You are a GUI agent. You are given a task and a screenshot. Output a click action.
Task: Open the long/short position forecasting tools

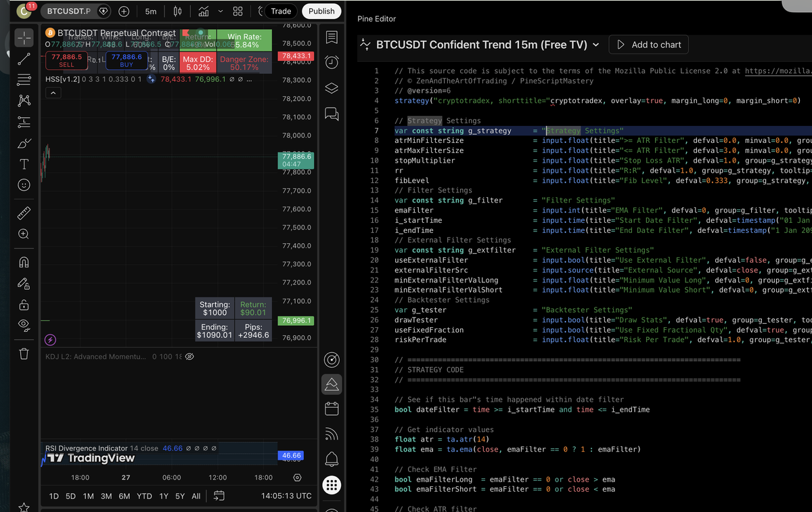tap(24, 123)
